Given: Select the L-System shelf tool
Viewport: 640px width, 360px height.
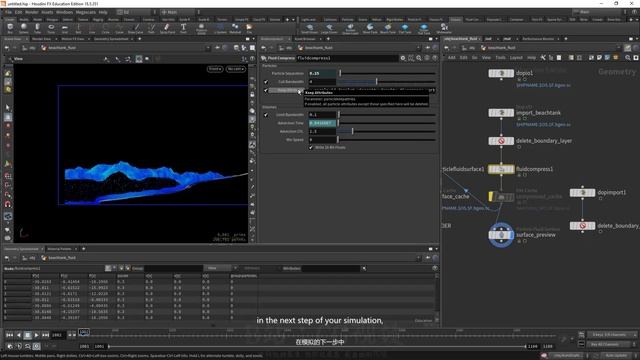Looking at the screenshot, I should [x=220, y=28].
